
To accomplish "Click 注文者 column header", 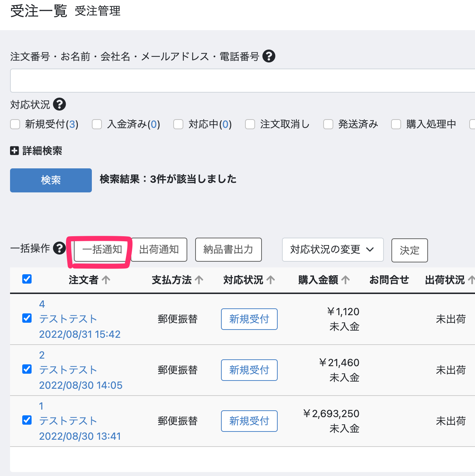I will click(x=84, y=280).
